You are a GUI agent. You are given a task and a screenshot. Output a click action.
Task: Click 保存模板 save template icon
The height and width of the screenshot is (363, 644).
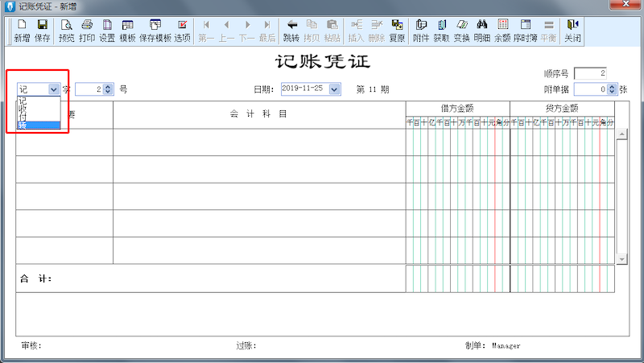click(x=155, y=31)
